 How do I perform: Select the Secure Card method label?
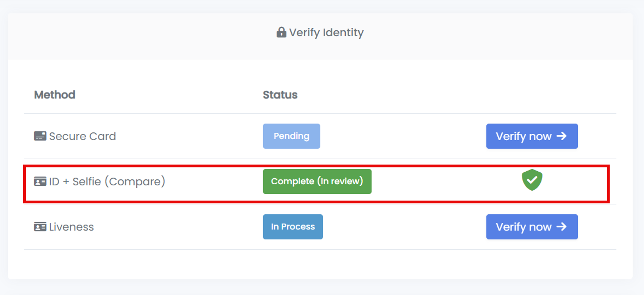[x=82, y=136]
